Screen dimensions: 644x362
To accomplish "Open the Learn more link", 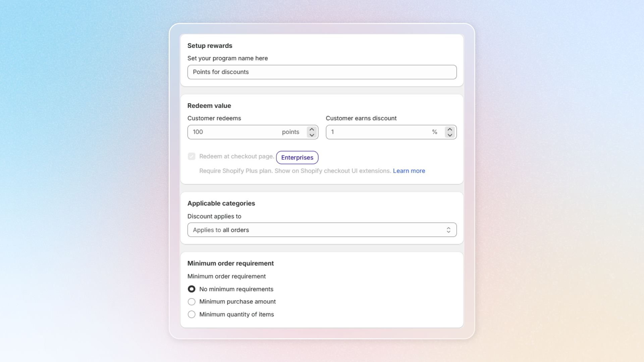I will [409, 171].
